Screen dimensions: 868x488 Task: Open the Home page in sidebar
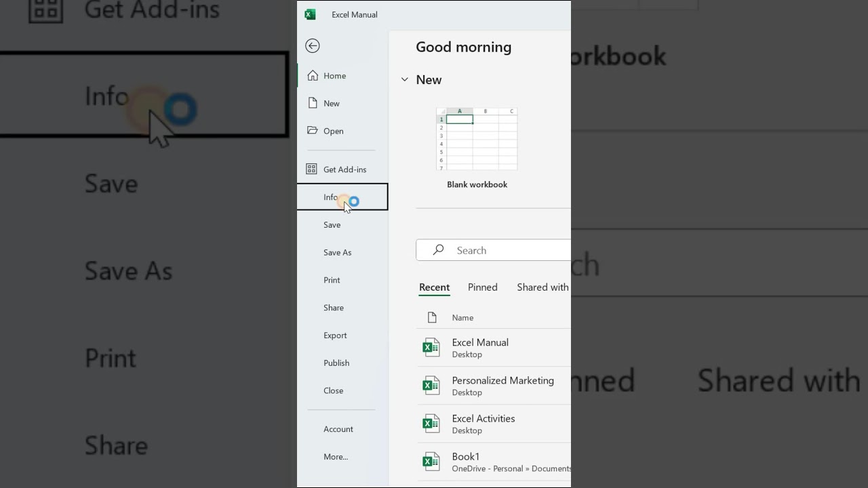coord(342,76)
